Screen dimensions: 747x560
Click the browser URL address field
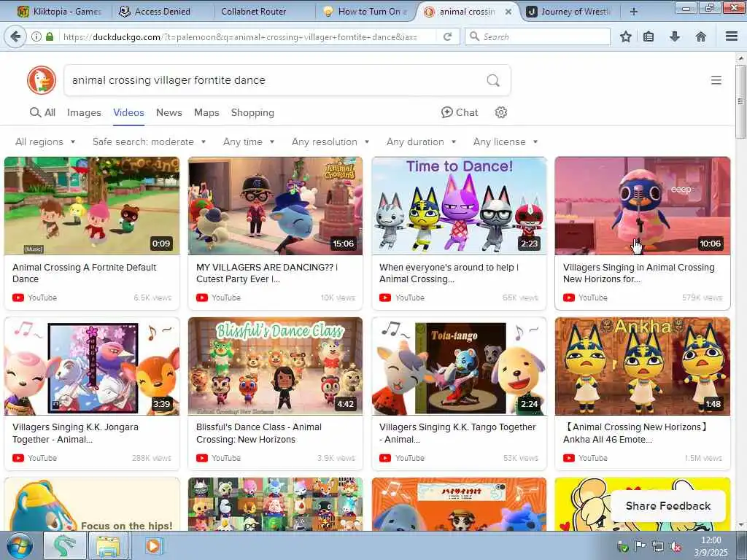(x=248, y=36)
